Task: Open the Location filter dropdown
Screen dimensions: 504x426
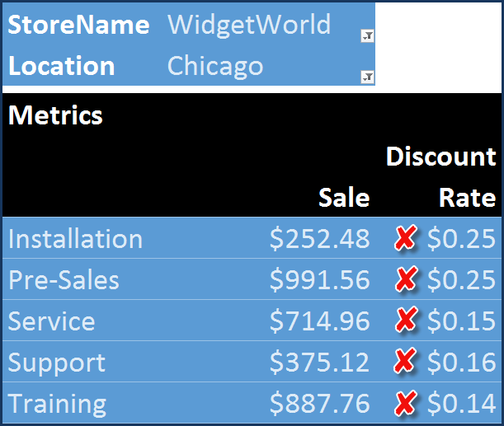Action: 367,77
